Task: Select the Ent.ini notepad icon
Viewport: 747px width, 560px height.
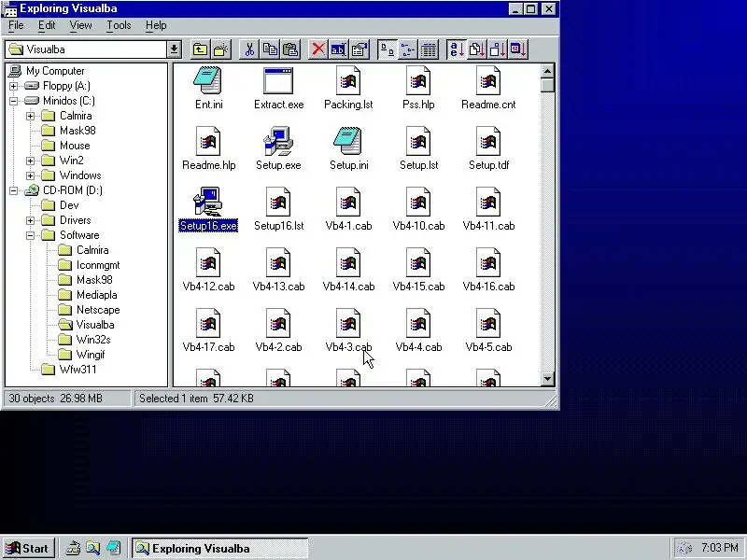Action: [208, 81]
